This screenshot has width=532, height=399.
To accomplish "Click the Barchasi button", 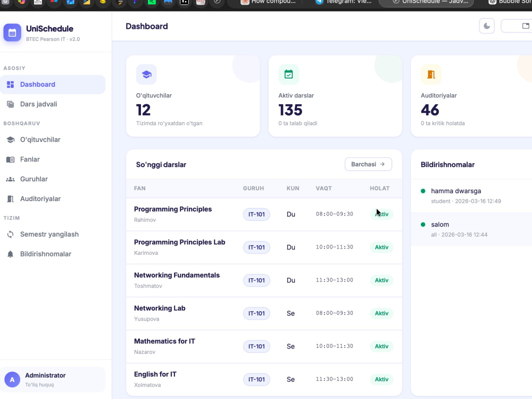I will pyautogui.click(x=369, y=164).
